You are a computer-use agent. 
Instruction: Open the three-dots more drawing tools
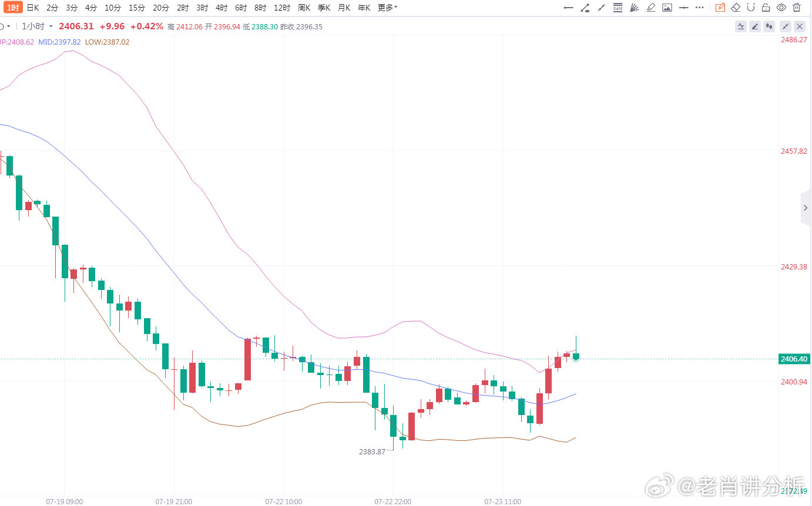coord(699,8)
